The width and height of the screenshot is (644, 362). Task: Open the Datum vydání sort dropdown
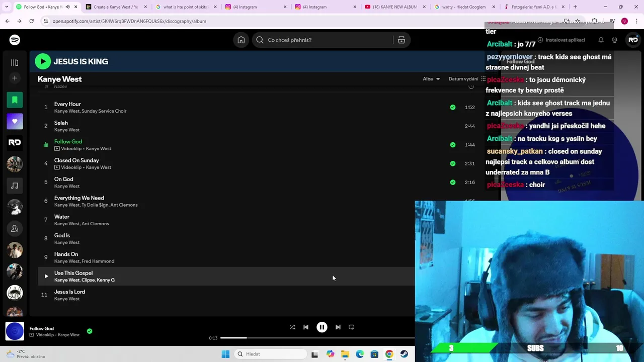coord(463,79)
